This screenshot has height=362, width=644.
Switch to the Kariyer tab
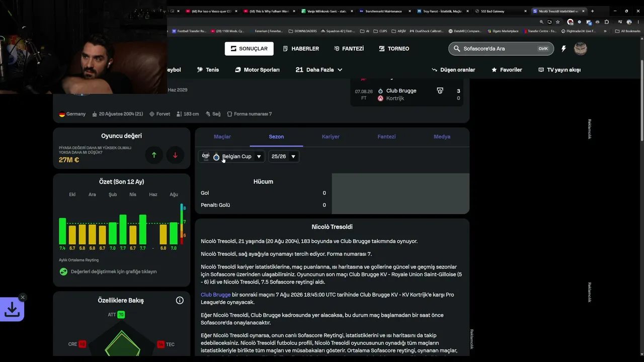point(331,137)
